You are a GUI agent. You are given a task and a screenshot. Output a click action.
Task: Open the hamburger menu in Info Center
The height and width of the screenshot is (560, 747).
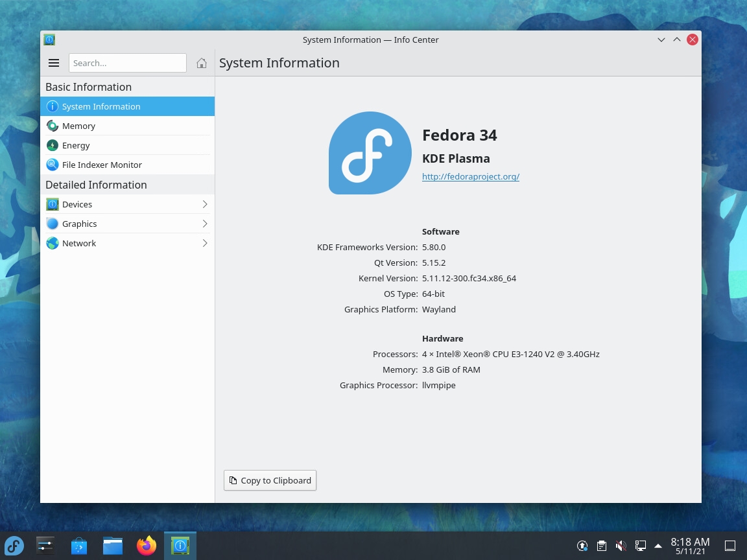[x=54, y=63]
